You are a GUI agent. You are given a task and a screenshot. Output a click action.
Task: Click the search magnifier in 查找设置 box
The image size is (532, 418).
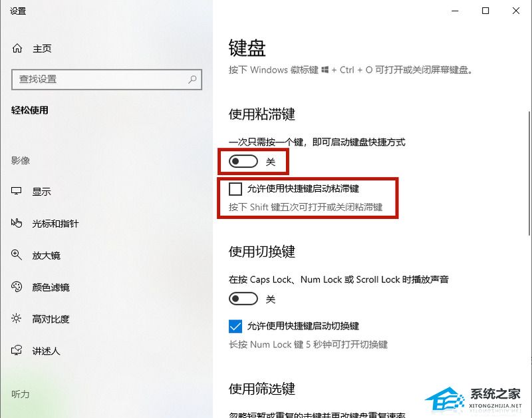pos(192,79)
